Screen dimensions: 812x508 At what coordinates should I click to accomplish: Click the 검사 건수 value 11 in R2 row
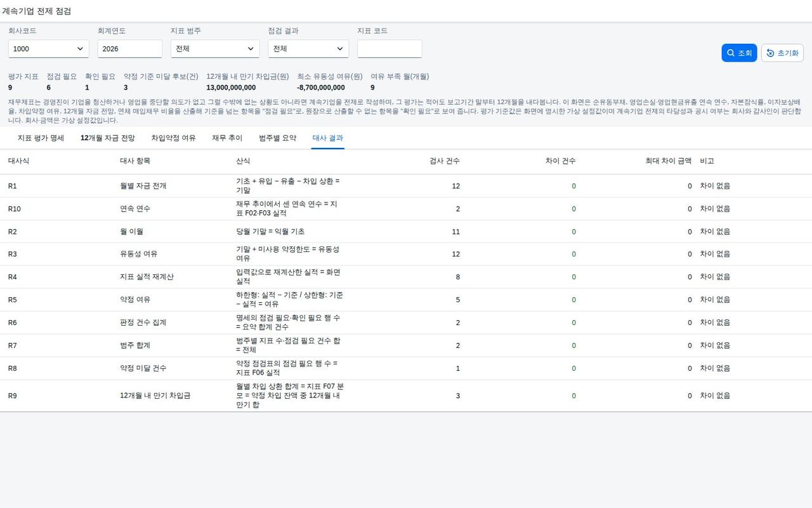[x=455, y=232]
